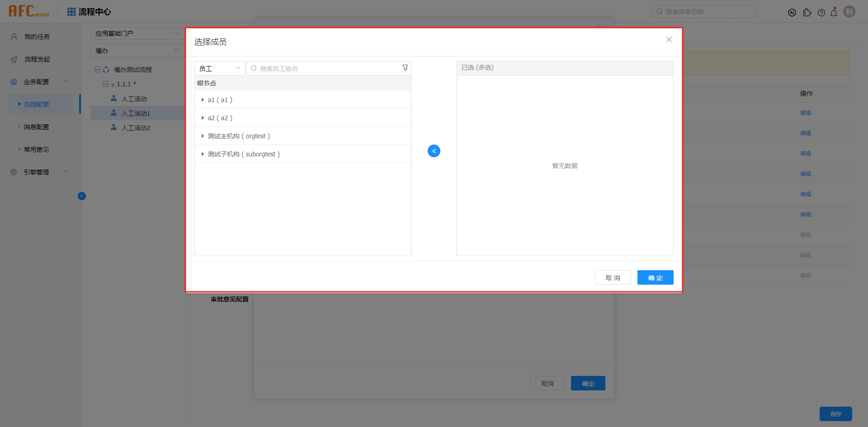
Task: Click the help question mark icon
Action: (821, 13)
